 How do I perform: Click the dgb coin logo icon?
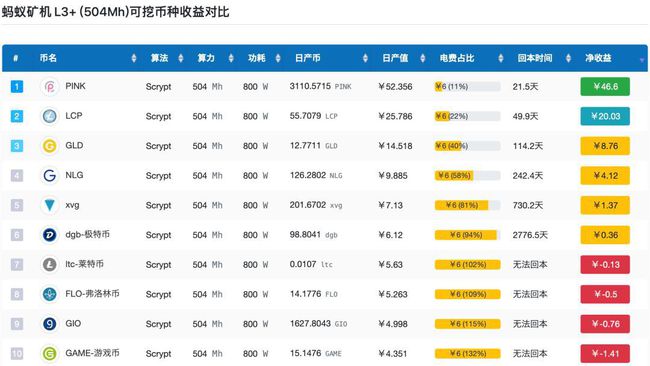50,235
